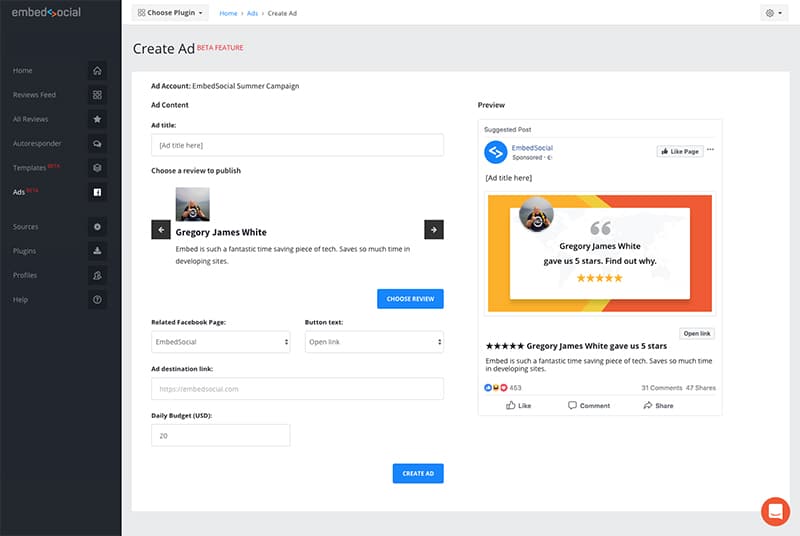Open Sources in the sidebar
Viewport: 800px width, 536px height.
pyautogui.click(x=26, y=226)
